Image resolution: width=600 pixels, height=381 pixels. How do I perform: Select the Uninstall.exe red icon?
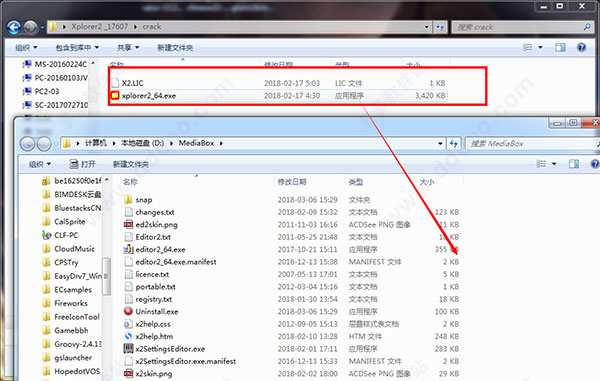point(128,311)
